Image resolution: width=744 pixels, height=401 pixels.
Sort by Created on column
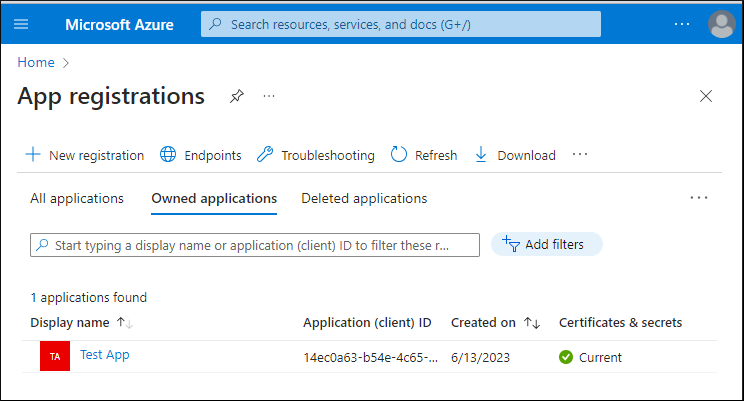(x=483, y=323)
